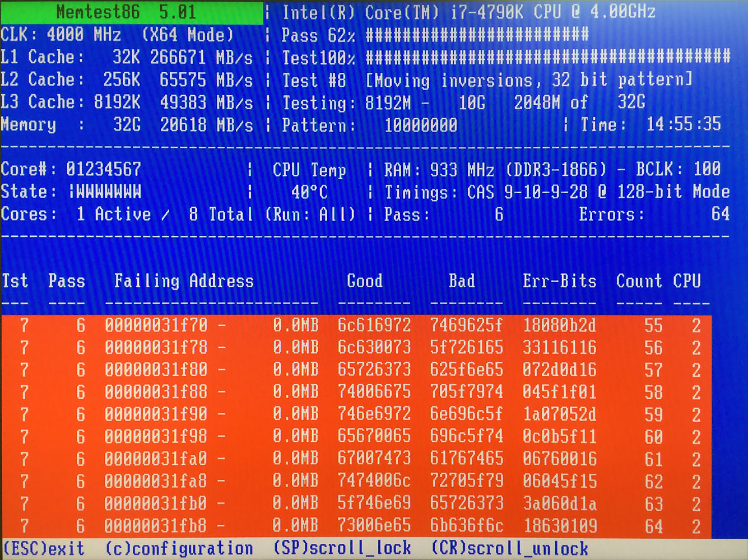Image resolution: width=748 pixels, height=560 pixels.
Task: Click failing address 00000031fb8
Action: (x=156, y=525)
